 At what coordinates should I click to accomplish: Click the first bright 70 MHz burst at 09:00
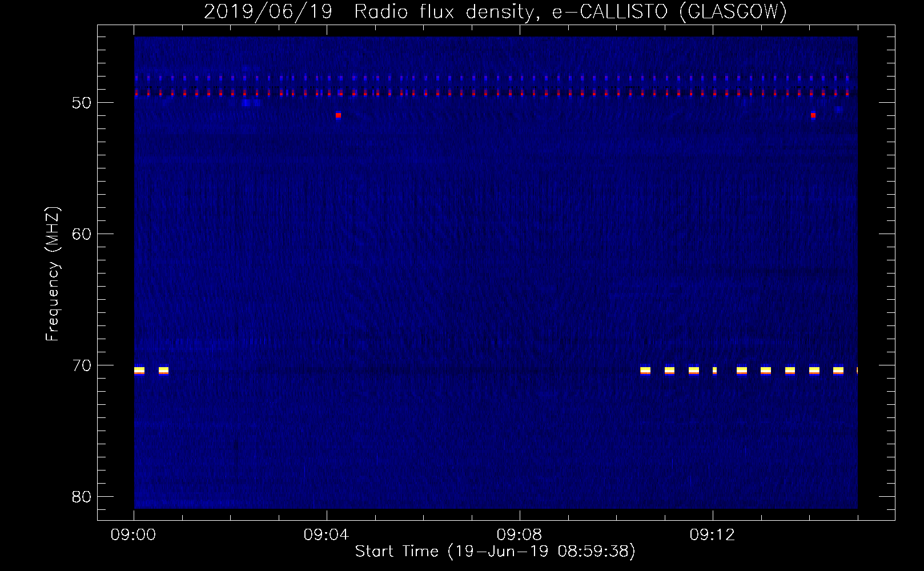(139, 371)
